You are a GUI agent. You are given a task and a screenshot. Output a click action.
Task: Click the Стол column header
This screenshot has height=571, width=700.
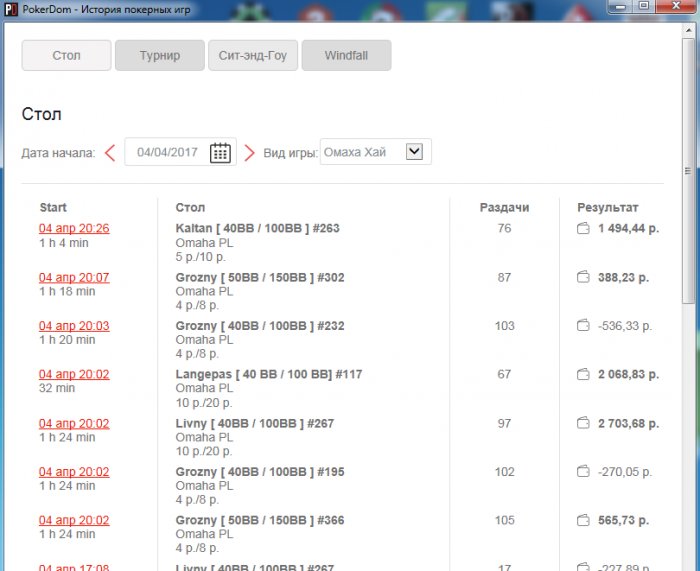[x=190, y=208]
